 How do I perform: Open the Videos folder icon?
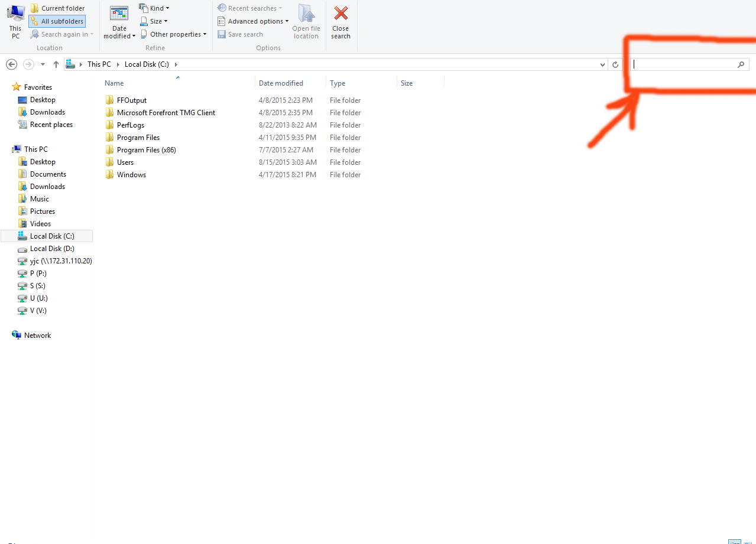coord(22,224)
